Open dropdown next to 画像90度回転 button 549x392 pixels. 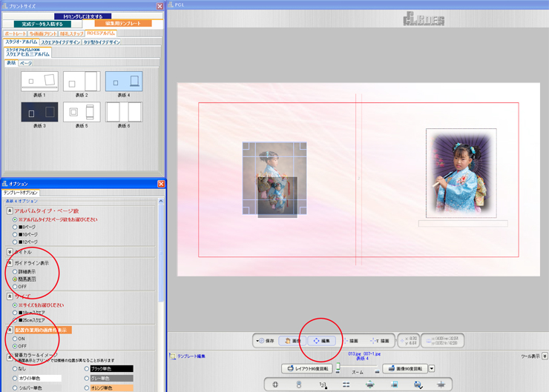[x=432, y=368]
